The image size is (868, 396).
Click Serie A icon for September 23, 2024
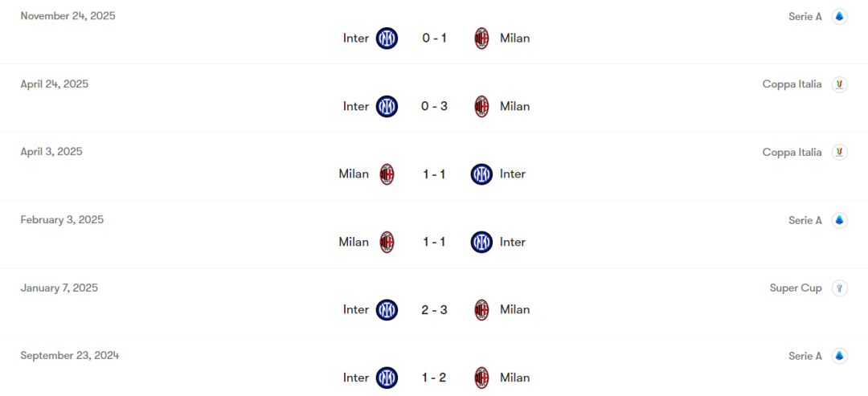pos(839,356)
